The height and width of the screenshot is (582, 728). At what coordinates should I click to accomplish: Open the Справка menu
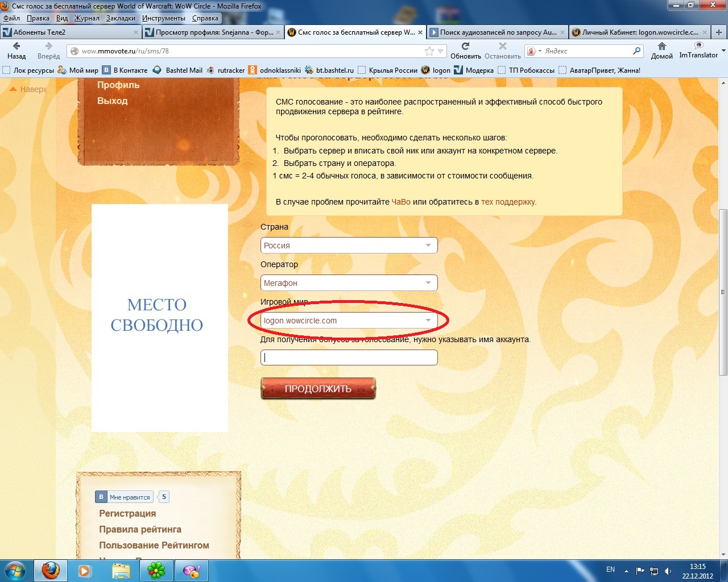pos(205,18)
